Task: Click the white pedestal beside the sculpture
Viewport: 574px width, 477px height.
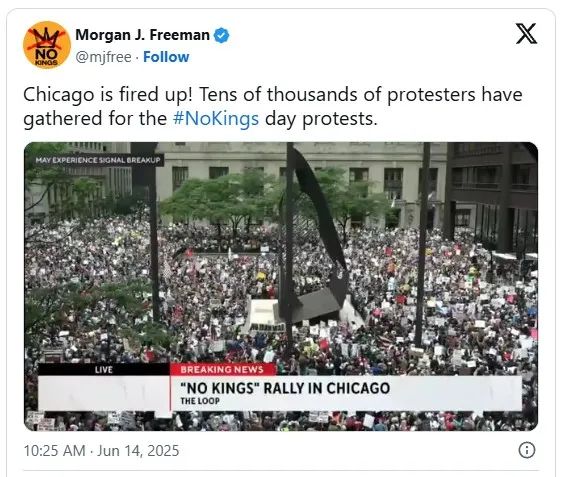Action: [264, 313]
